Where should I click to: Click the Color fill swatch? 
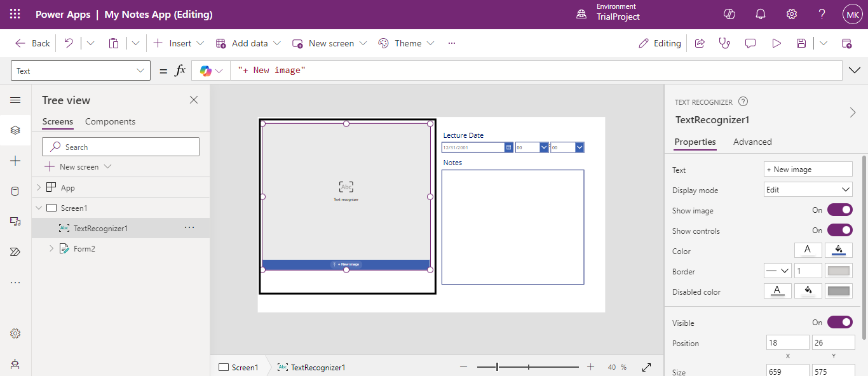[839, 251]
